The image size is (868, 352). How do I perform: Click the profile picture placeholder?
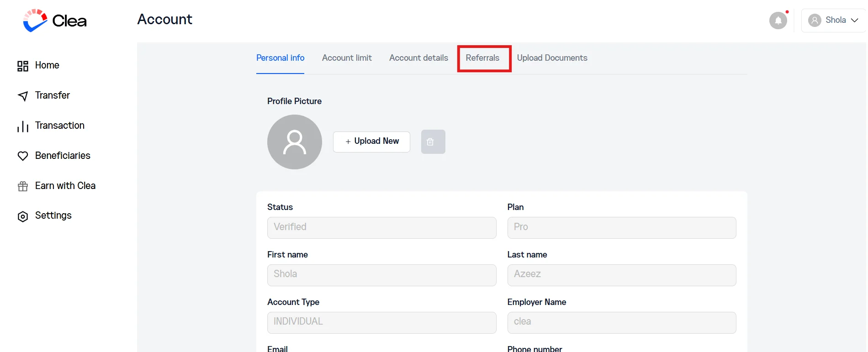coord(295,142)
